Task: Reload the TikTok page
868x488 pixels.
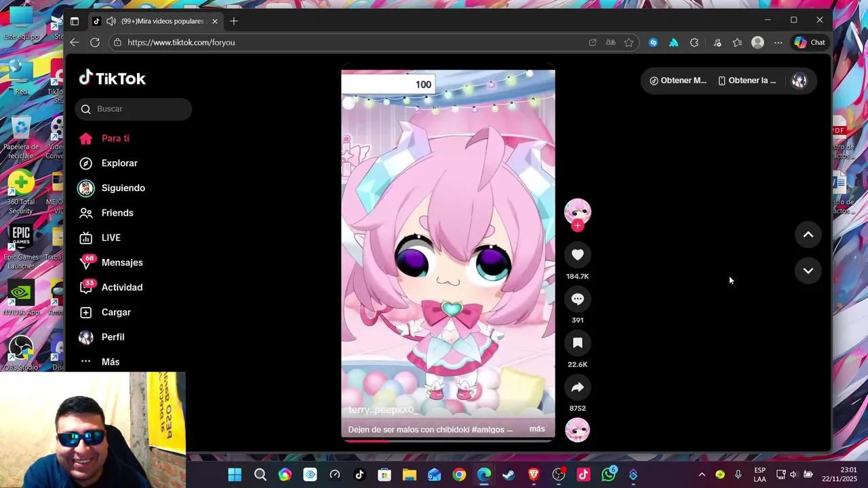Action: pos(95,42)
